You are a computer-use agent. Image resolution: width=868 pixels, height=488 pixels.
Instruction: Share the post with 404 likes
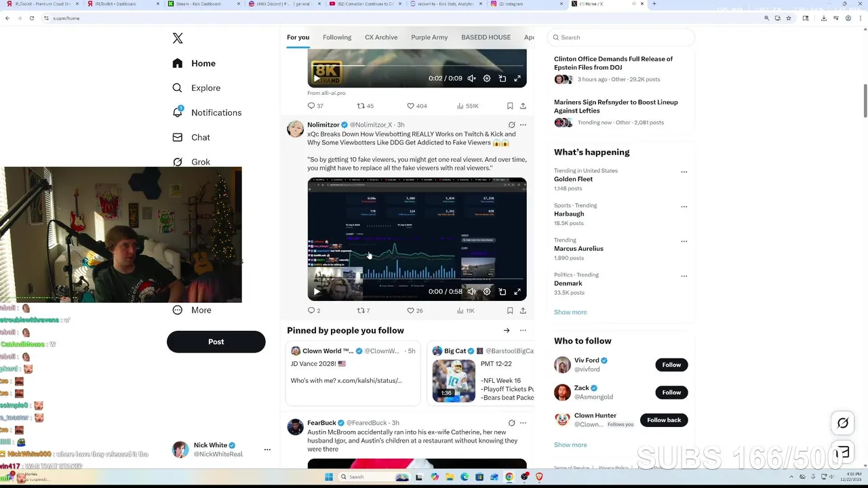pyautogui.click(x=523, y=106)
